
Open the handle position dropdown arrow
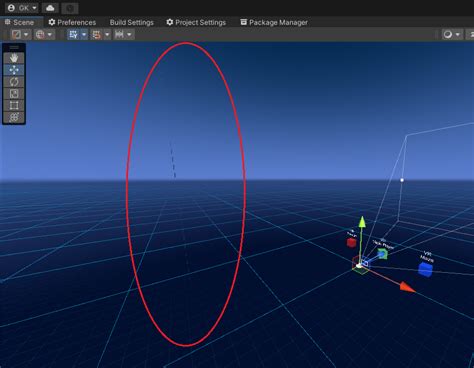pyautogui.click(x=26, y=34)
